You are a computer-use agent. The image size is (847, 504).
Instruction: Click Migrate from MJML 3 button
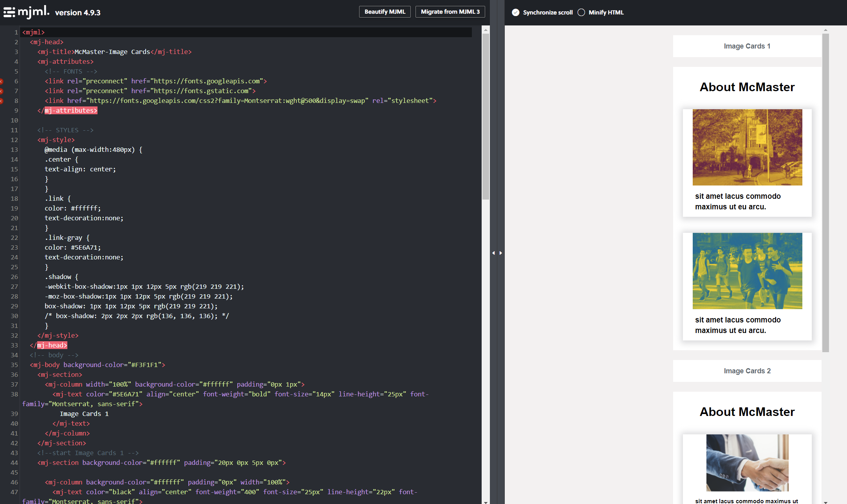click(450, 12)
